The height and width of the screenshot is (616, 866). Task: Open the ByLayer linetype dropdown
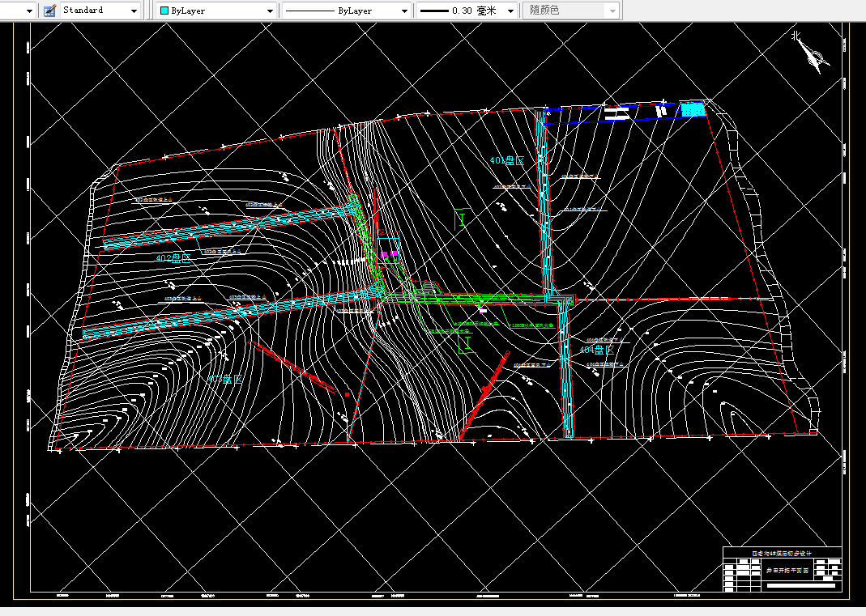coord(346,11)
